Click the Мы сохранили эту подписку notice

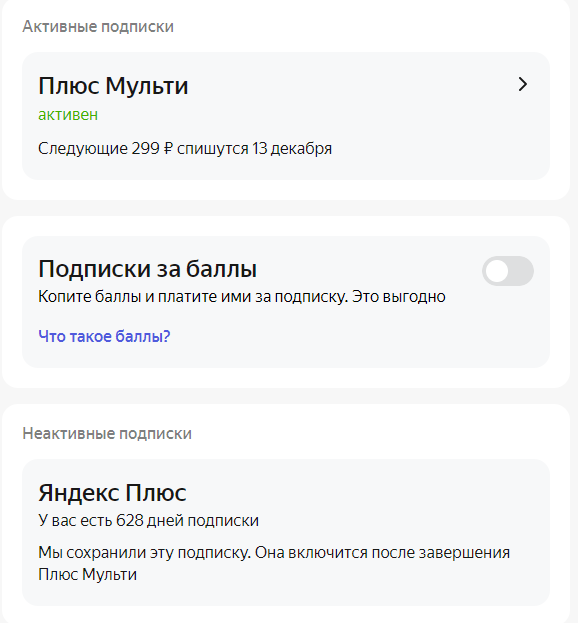[274, 563]
